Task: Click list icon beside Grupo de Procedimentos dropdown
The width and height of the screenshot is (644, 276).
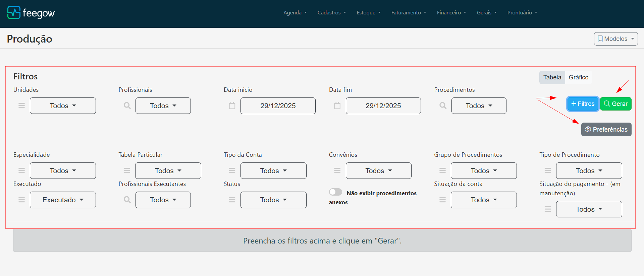Action: click(443, 170)
